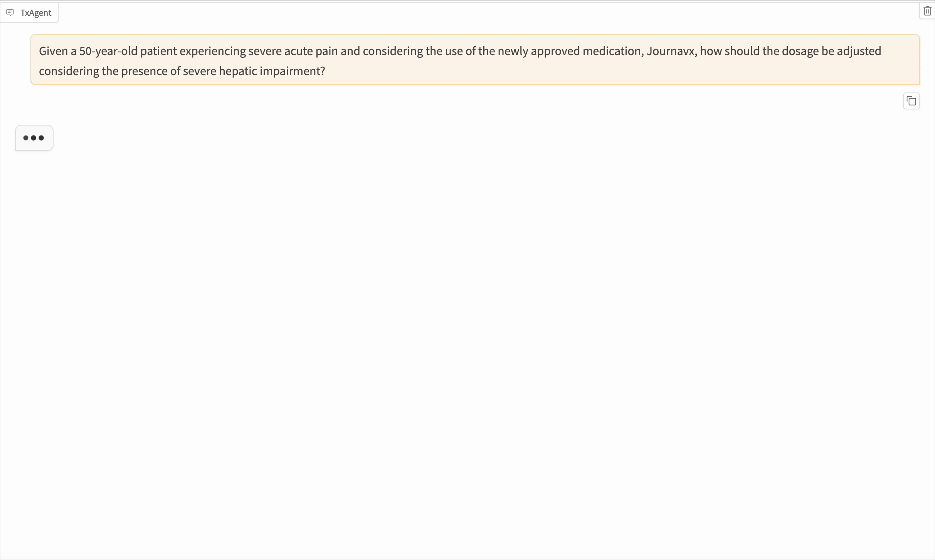Click the word Journavx in the message
Viewport: 935px width, 560px height.
(671, 51)
